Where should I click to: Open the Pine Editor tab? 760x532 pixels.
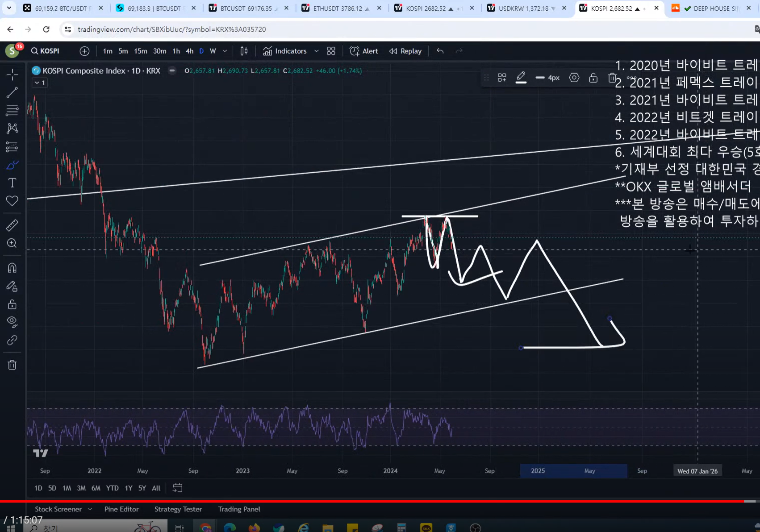[121, 509]
